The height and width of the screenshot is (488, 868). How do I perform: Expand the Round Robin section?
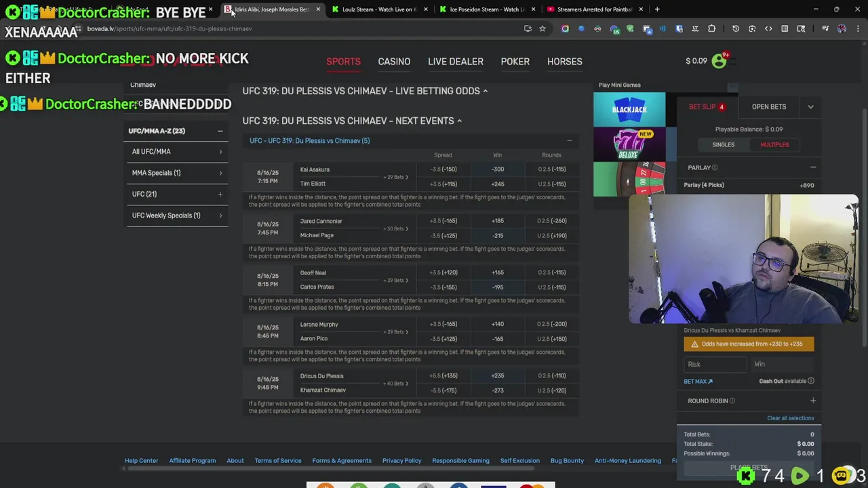pyautogui.click(x=813, y=401)
